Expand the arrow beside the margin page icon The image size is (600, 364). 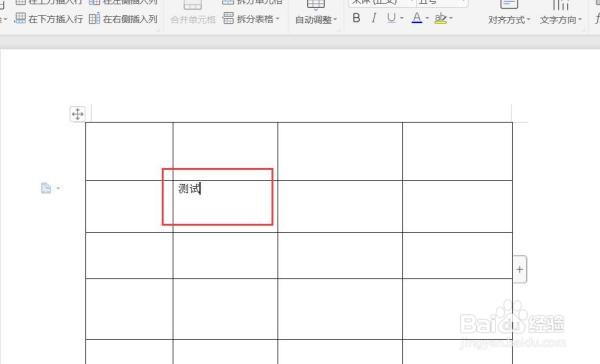pyautogui.click(x=58, y=188)
